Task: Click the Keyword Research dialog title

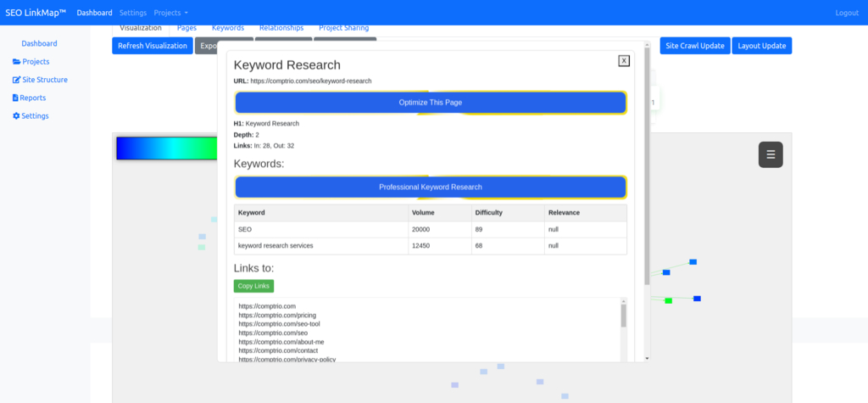Action: coord(287,64)
